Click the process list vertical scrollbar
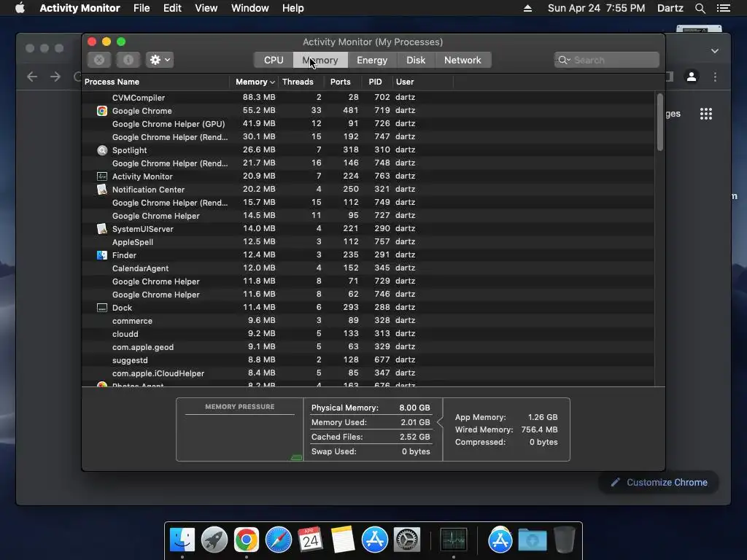This screenshot has width=747, height=560. coord(659,122)
